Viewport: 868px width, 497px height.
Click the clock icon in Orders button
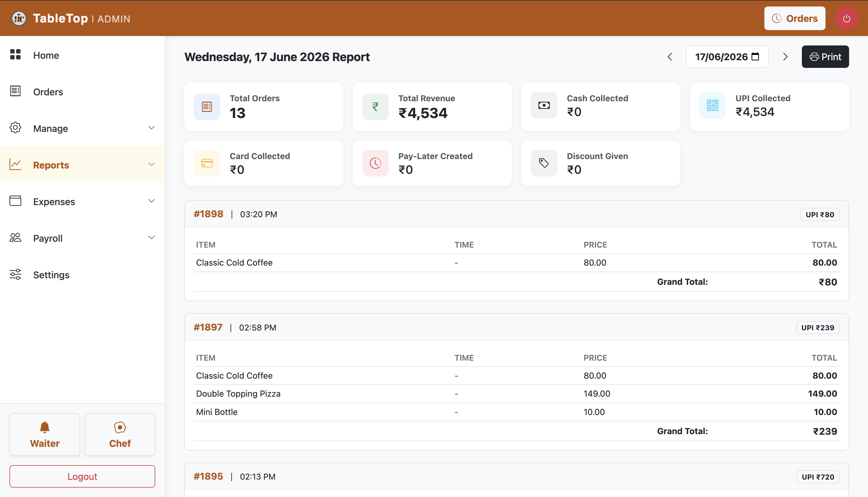777,18
